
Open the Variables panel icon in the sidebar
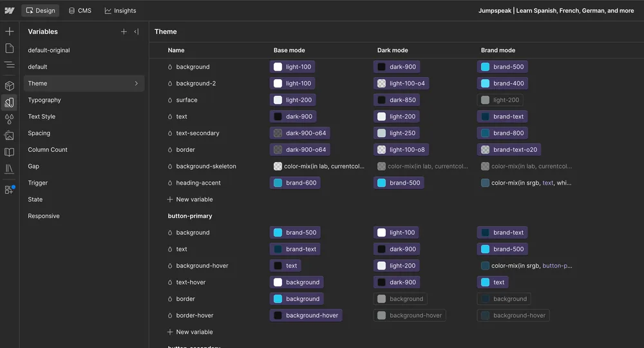(10, 102)
